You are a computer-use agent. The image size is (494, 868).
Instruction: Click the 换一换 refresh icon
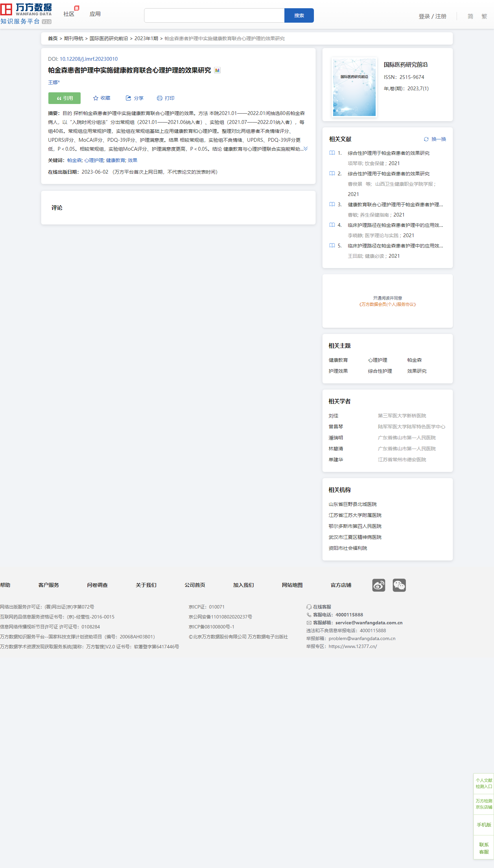point(426,139)
